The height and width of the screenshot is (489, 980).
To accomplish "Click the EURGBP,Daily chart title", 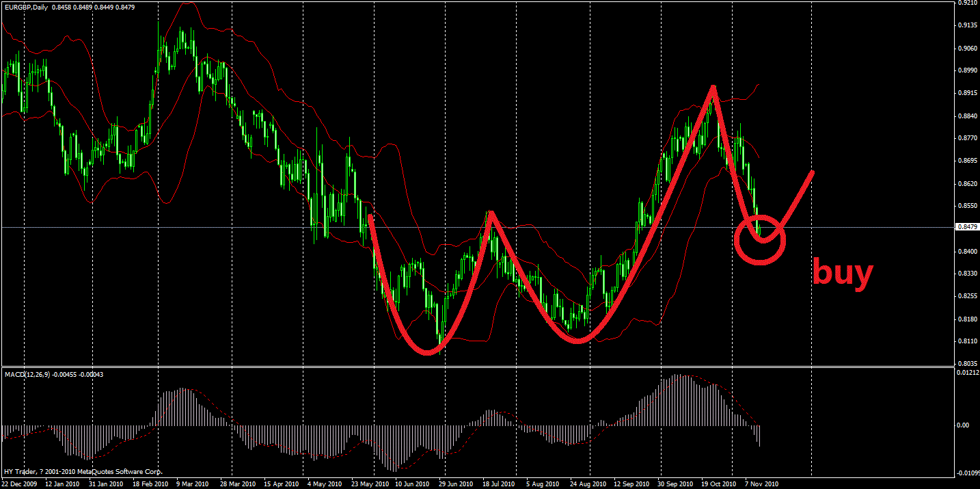I will (25, 8).
